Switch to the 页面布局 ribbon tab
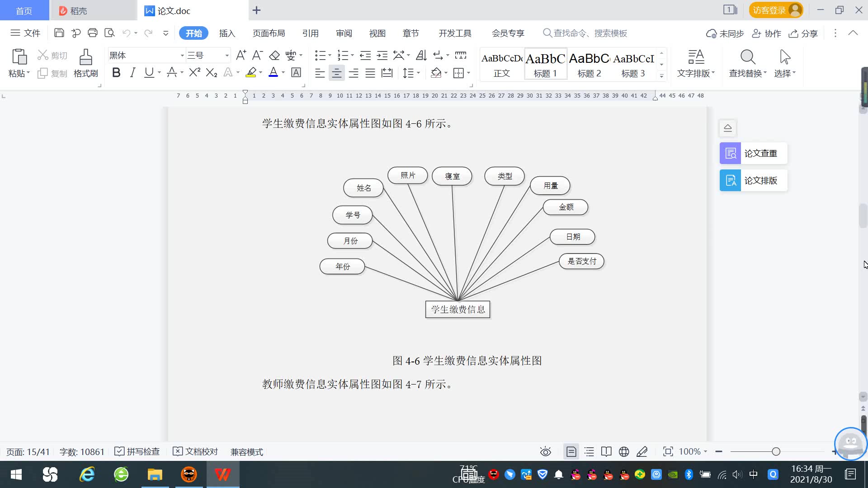 (x=269, y=33)
